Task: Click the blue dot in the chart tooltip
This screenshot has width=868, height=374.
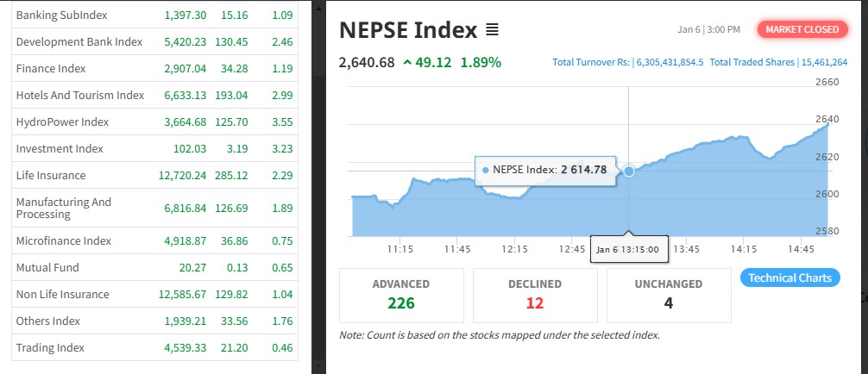Action: [486, 170]
